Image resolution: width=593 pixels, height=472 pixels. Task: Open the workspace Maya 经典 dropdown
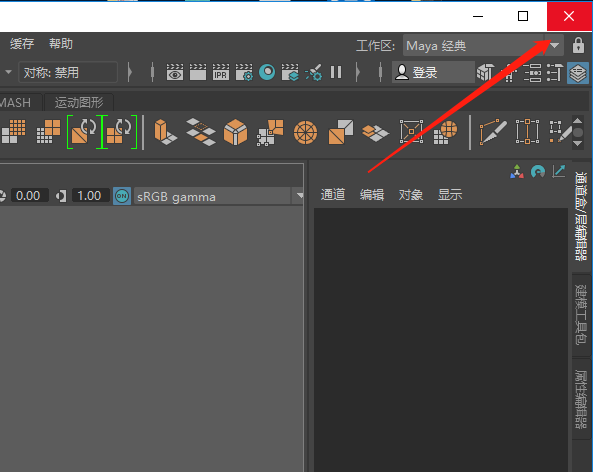[x=483, y=45]
